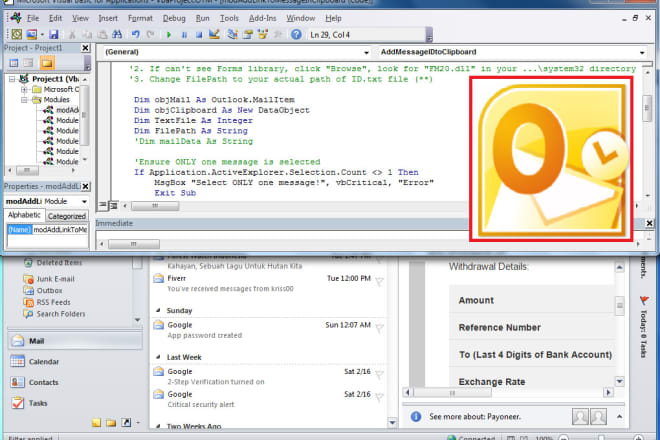Select the Outbox folder
The image size is (660, 440).
pyautogui.click(x=43, y=291)
